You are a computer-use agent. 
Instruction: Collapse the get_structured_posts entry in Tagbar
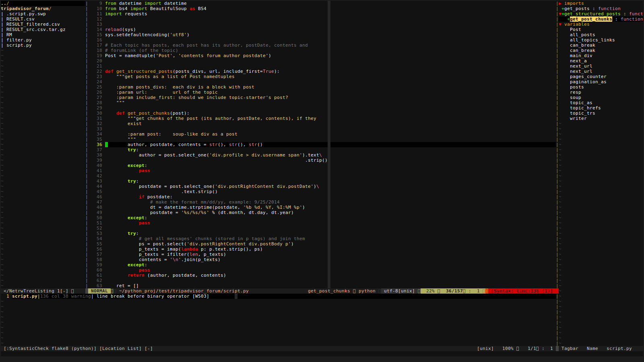coord(560,14)
